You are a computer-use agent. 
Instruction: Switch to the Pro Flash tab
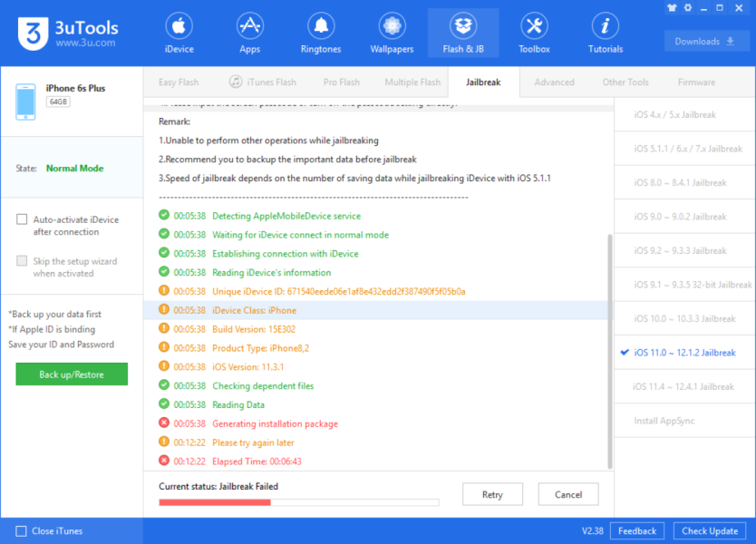coord(341,83)
